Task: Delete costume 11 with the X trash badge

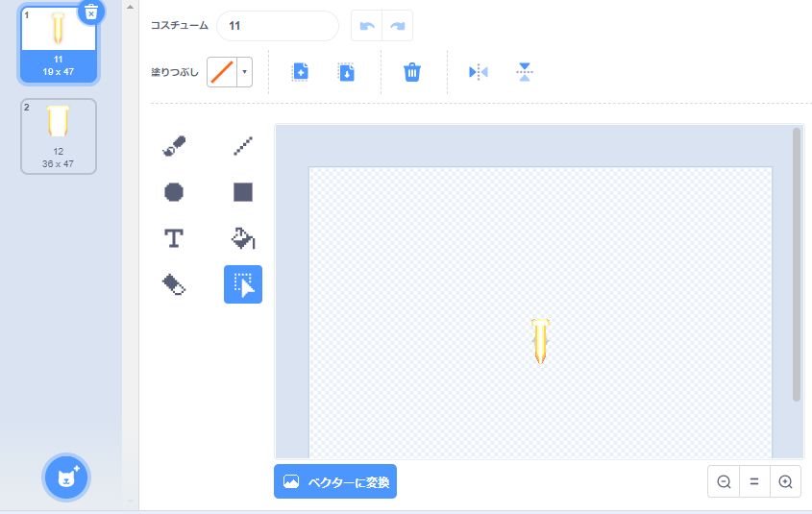Action: 91,12
